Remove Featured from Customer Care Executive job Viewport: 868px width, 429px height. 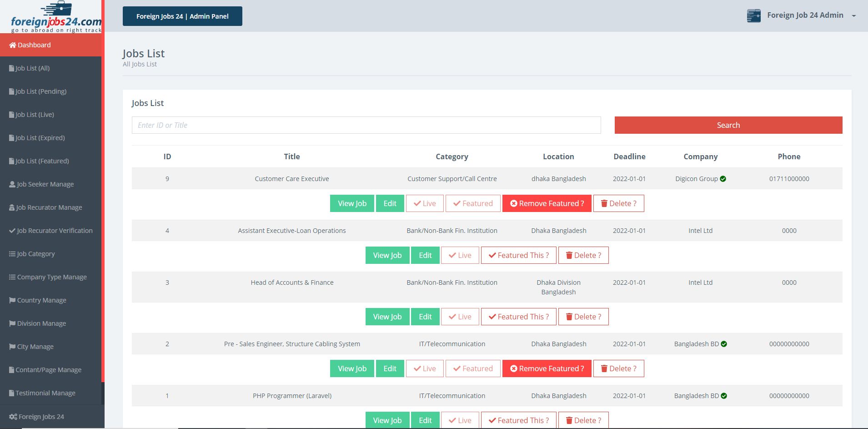[547, 203]
